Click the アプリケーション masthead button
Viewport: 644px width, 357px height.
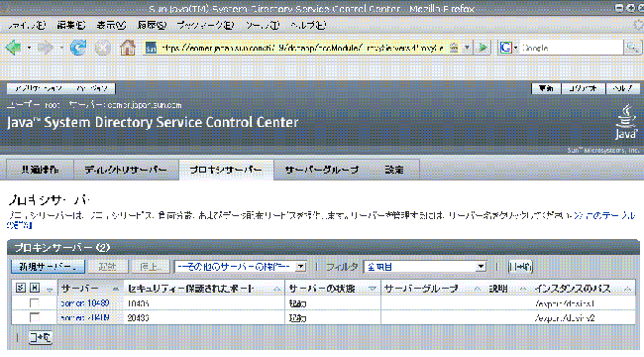[38, 88]
